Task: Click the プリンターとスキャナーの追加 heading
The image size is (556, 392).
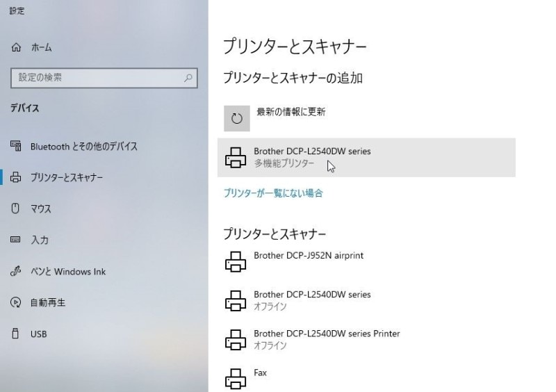Action: tap(293, 78)
